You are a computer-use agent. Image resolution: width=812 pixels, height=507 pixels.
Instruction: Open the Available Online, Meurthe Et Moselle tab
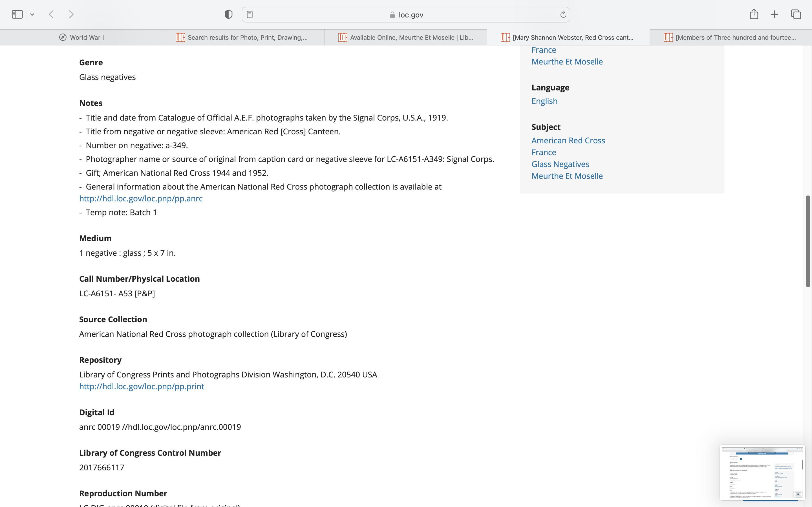tap(406, 37)
